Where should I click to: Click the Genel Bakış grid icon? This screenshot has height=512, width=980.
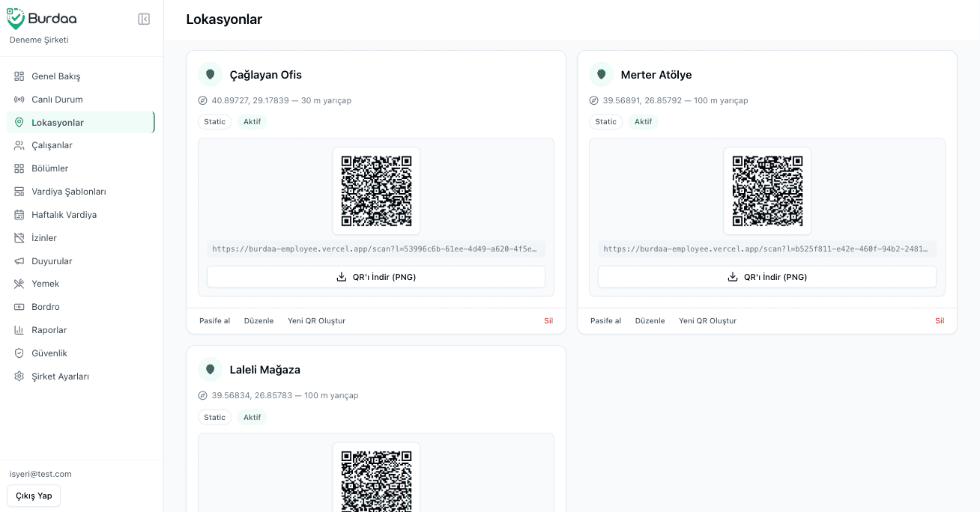(19, 76)
